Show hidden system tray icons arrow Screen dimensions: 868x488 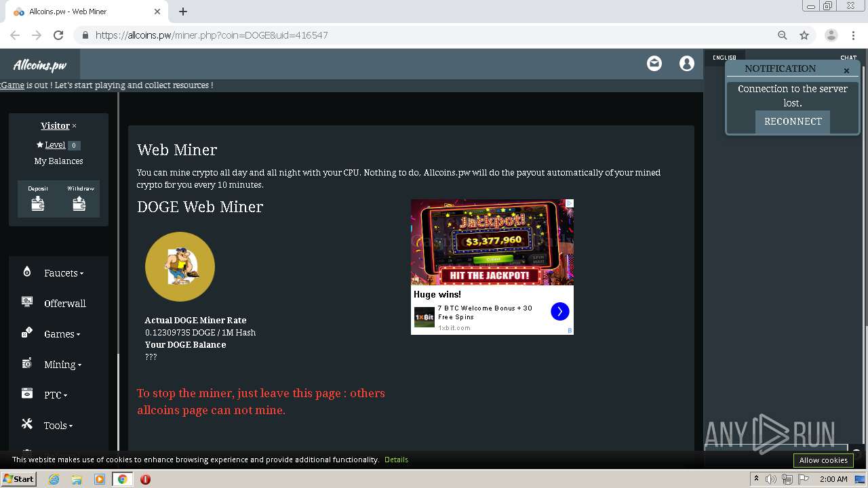(756, 479)
